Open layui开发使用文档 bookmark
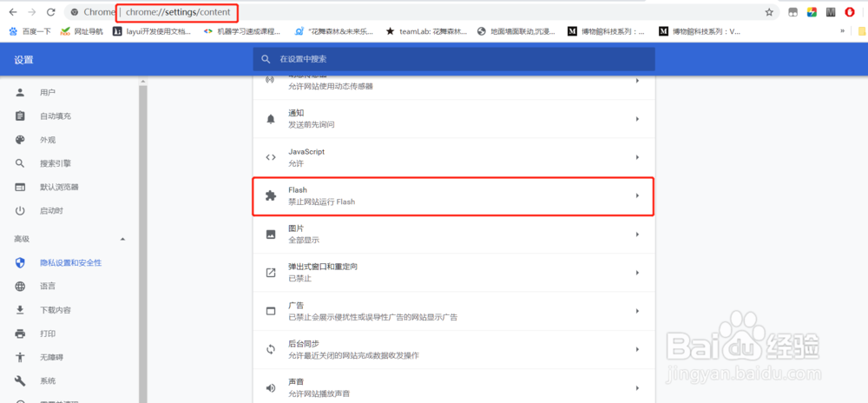This screenshot has height=403, width=868. (x=152, y=31)
